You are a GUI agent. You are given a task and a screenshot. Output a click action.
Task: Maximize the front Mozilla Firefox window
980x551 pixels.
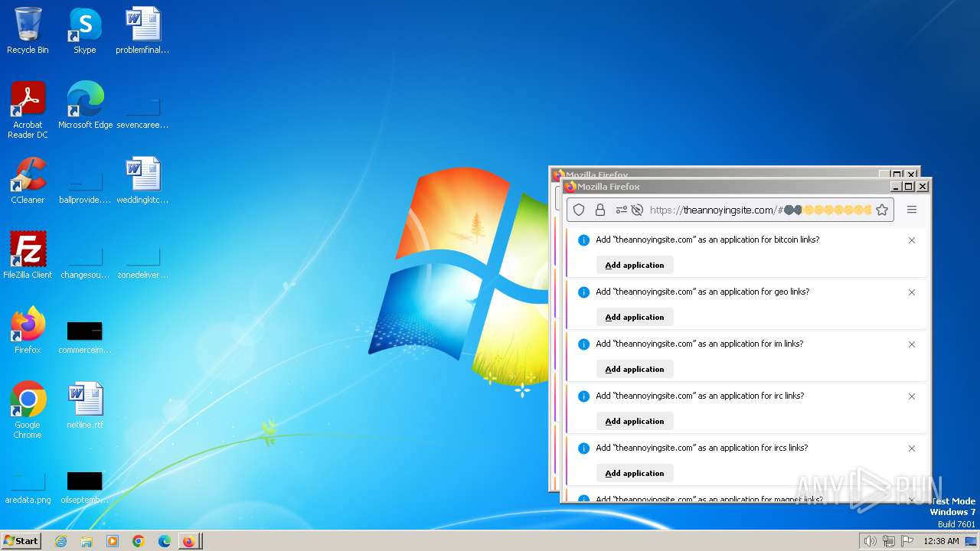[909, 187]
